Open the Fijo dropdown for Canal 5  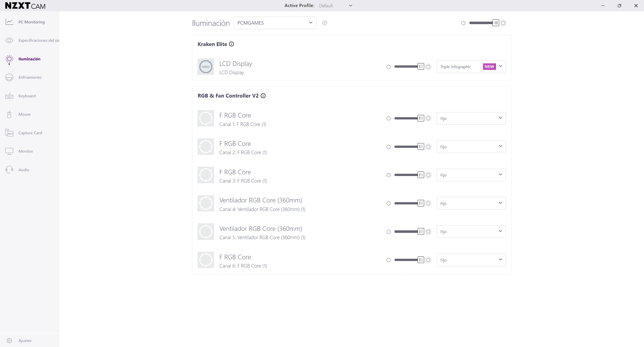coord(471,232)
